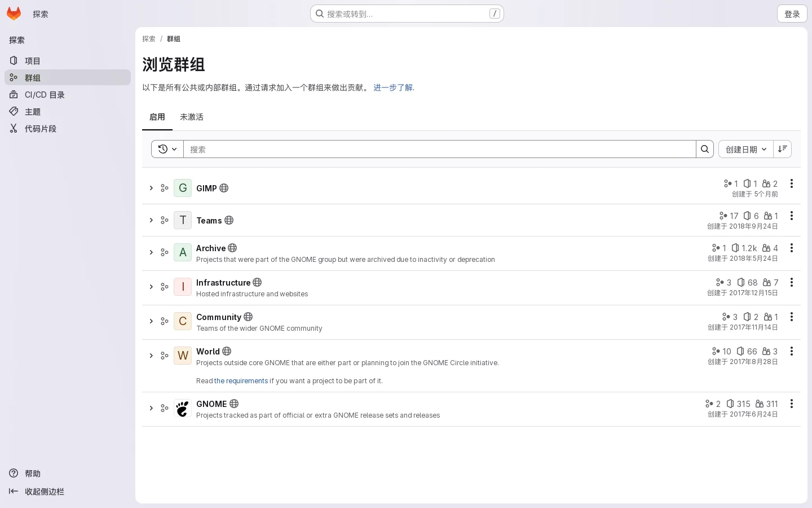Expand the Teams group row
The height and width of the screenshot is (508, 812).
151,220
